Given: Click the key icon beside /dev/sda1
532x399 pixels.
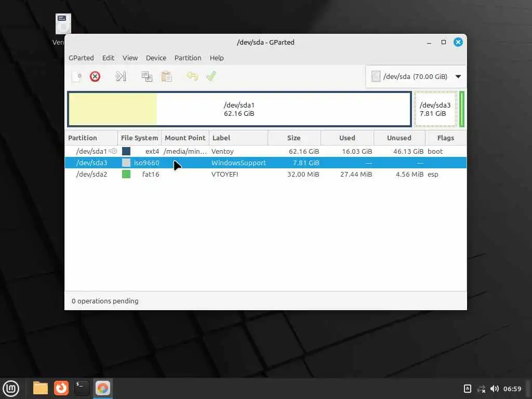Looking at the screenshot, I should click(113, 151).
